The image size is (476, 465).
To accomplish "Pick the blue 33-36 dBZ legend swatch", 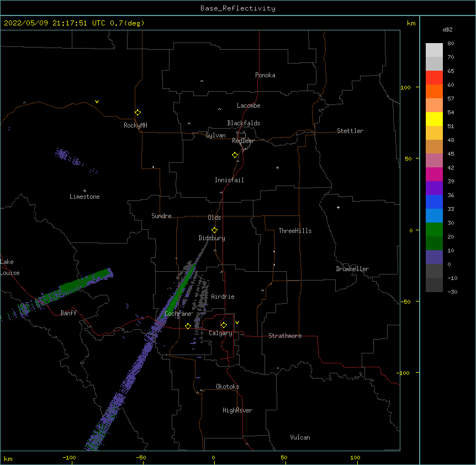I will 434,202.
